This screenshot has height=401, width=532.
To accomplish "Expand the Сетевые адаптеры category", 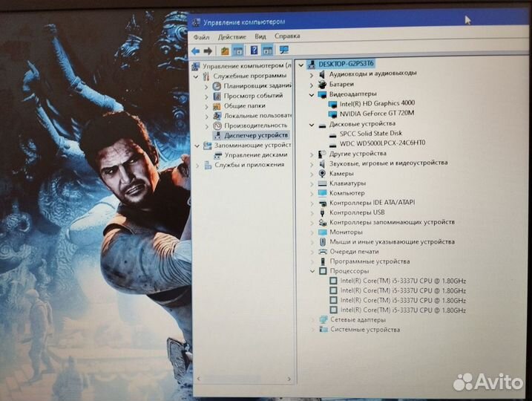I will 312,319.
